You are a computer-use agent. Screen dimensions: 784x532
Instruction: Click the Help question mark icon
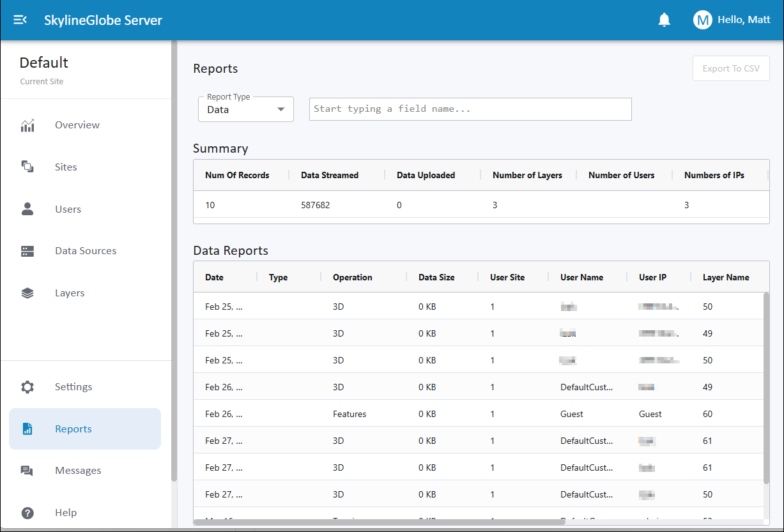tap(27, 513)
